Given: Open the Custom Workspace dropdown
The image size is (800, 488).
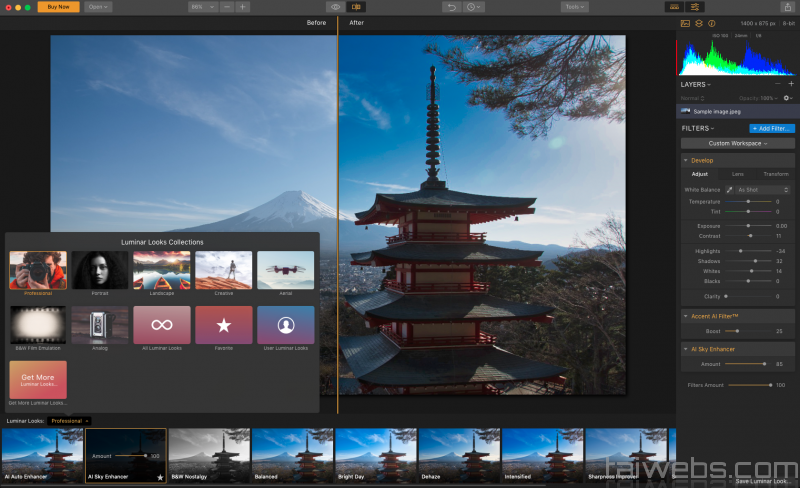Looking at the screenshot, I should pos(738,143).
